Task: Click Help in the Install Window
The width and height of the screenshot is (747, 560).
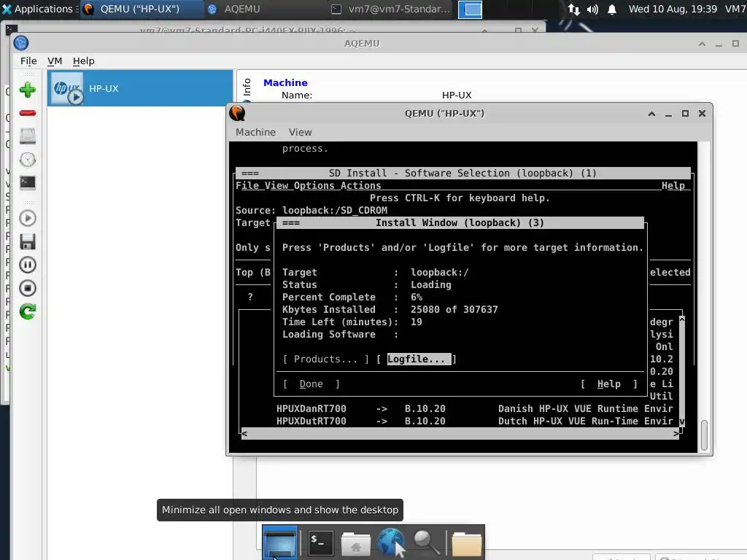Action: pos(609,384)
